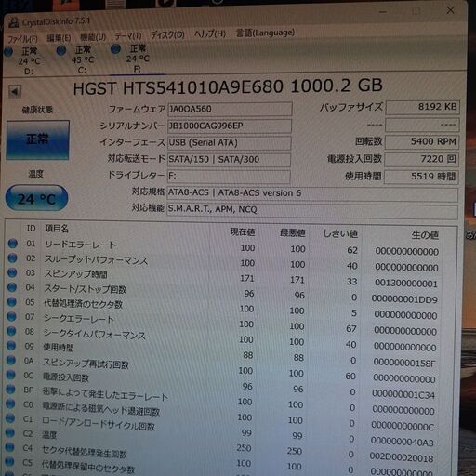The height and width of the screenshot is (476, 476).
Task: Click the features field S.M.A.R.T., APM, NCQ
Action: point(312,211)
